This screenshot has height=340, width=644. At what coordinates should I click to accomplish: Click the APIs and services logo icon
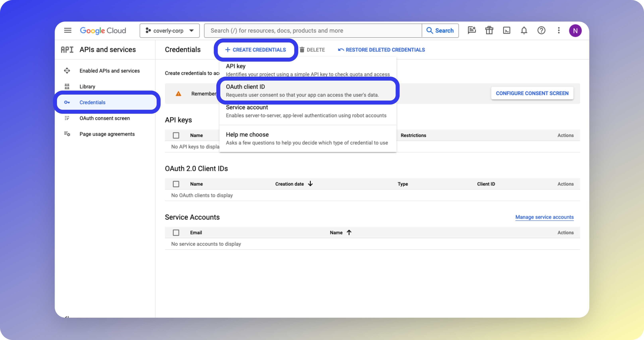[x=67, y=49]
